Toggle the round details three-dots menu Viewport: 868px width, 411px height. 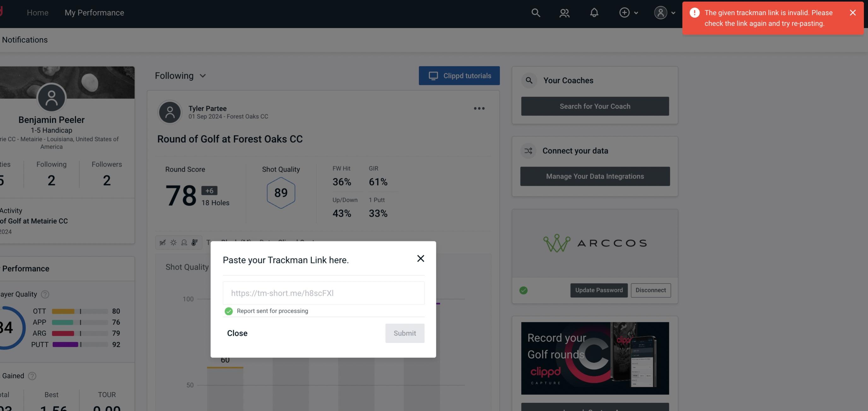(479, 109)
